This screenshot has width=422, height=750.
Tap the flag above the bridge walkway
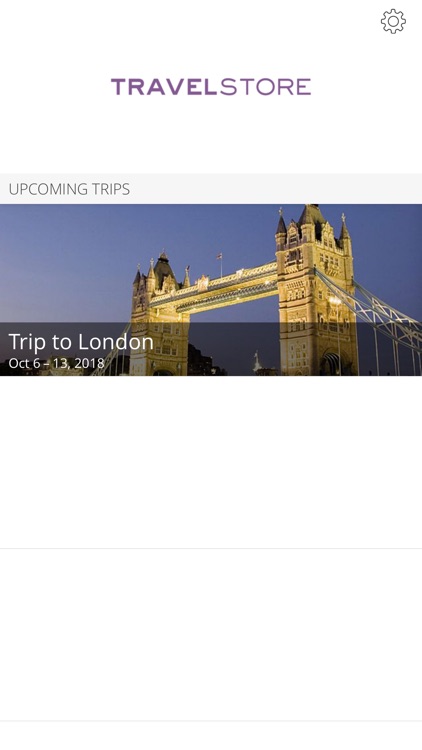tap(219, 257)
